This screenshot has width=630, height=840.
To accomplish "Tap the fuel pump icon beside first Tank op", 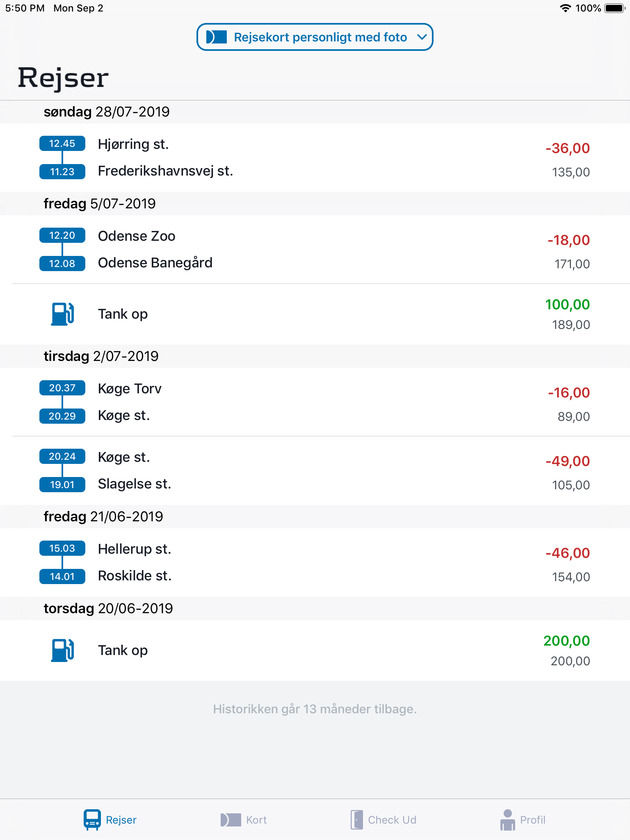I will point(62,314).
